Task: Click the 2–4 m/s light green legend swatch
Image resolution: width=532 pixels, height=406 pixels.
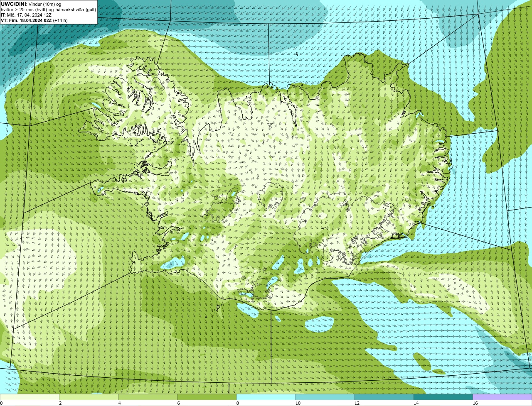Action: 89,397
